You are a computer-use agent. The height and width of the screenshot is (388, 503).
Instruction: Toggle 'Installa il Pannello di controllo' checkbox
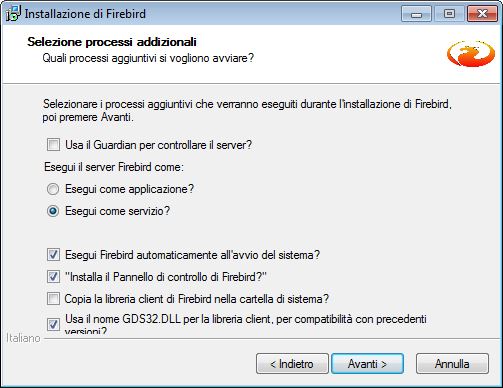pos(53,277)
